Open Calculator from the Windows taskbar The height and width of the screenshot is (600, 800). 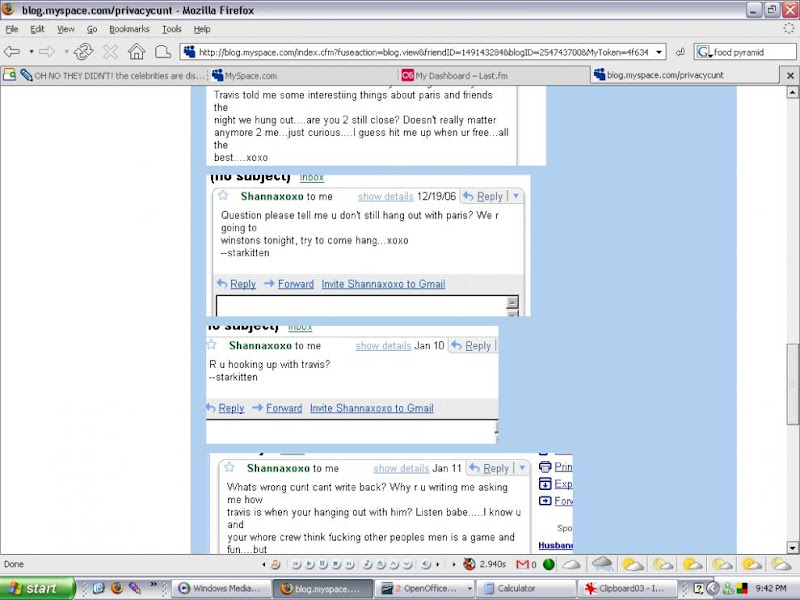(516, 589)
